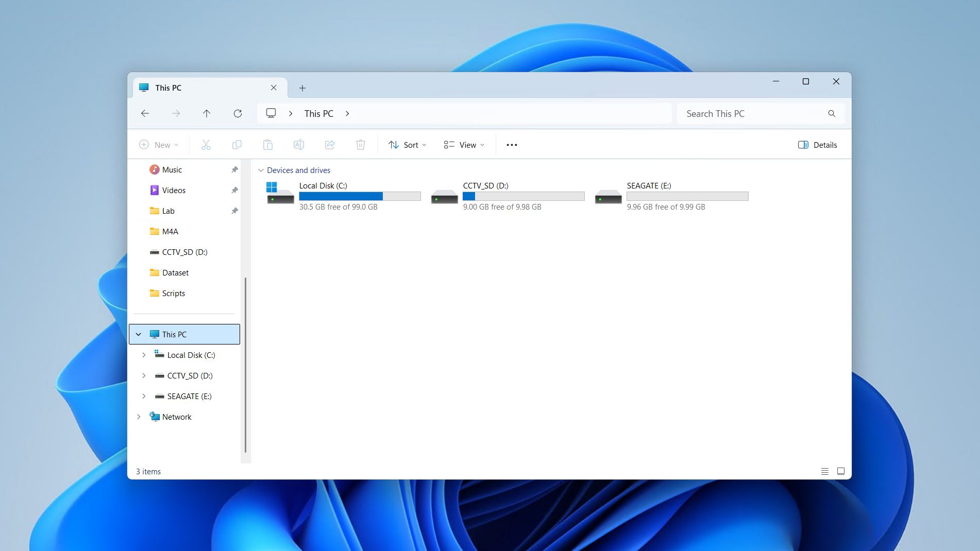980x551 pixels.
Task: Select This PC in navigation pane
Action: pyautogui.click(x=184, y=334)
